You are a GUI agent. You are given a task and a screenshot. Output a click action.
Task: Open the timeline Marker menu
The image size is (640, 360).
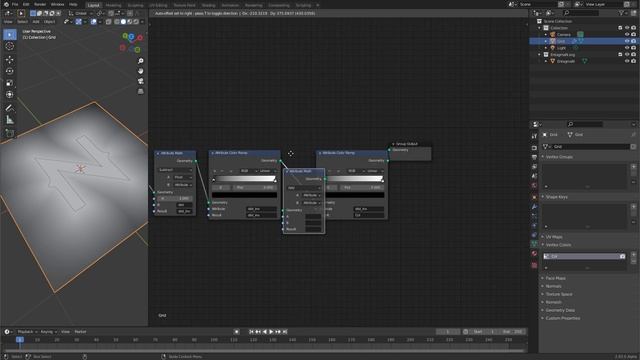80,332
